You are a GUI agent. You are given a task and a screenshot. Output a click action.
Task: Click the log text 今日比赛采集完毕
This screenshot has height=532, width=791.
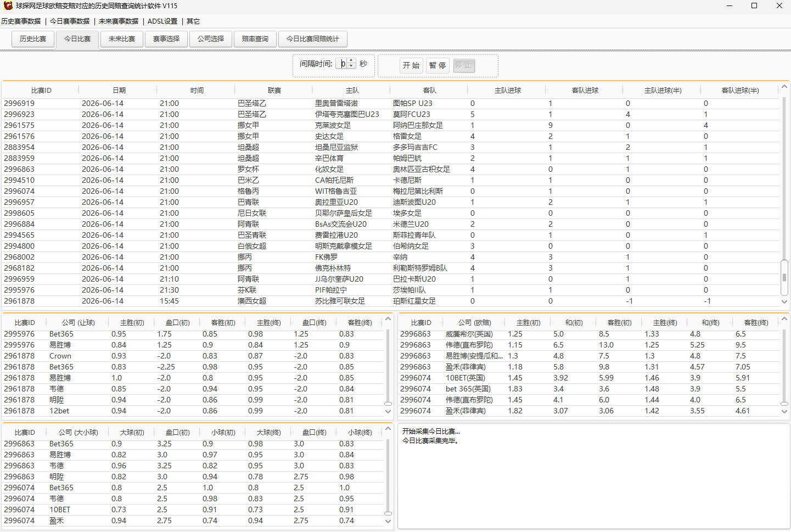(430, 441)
